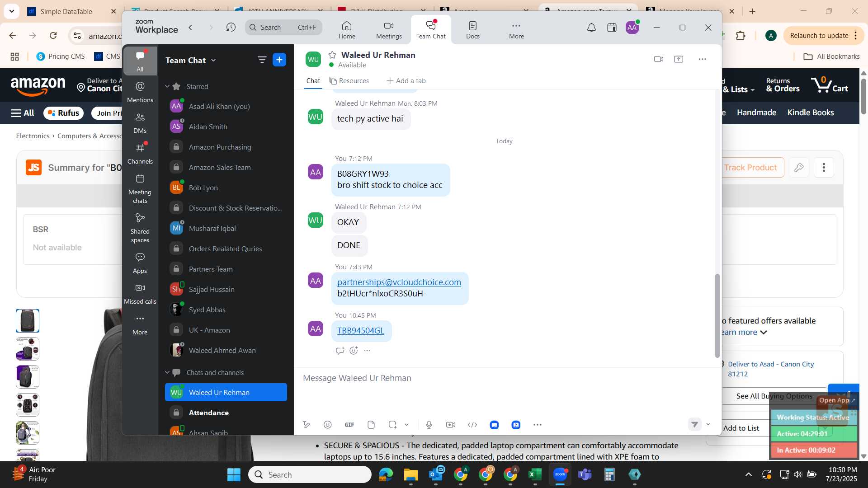
Task: Click Relaunch to update in Chrome
Action: tap(819, 36)
